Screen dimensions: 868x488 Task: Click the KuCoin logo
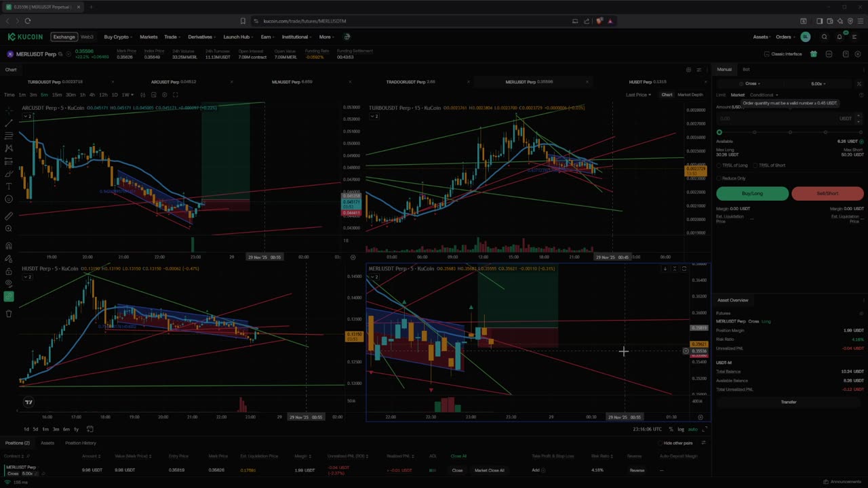pyautogui.click(x=25, y=37)
